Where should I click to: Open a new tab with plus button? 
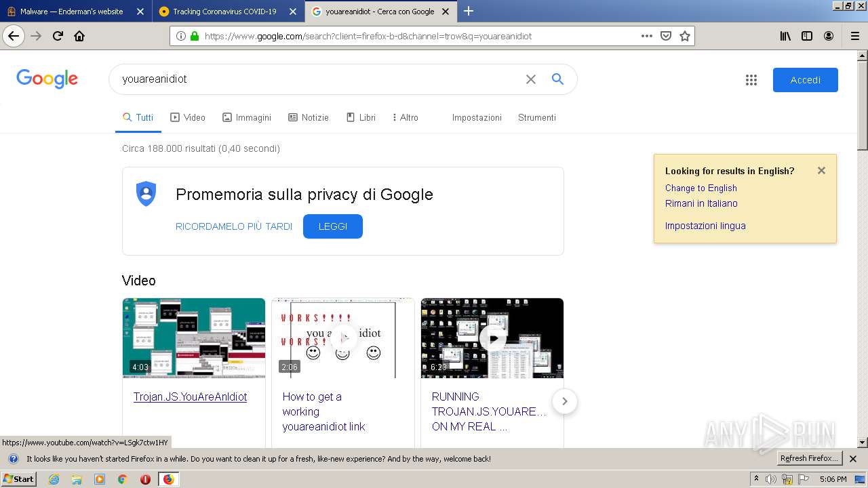(469, 11)
